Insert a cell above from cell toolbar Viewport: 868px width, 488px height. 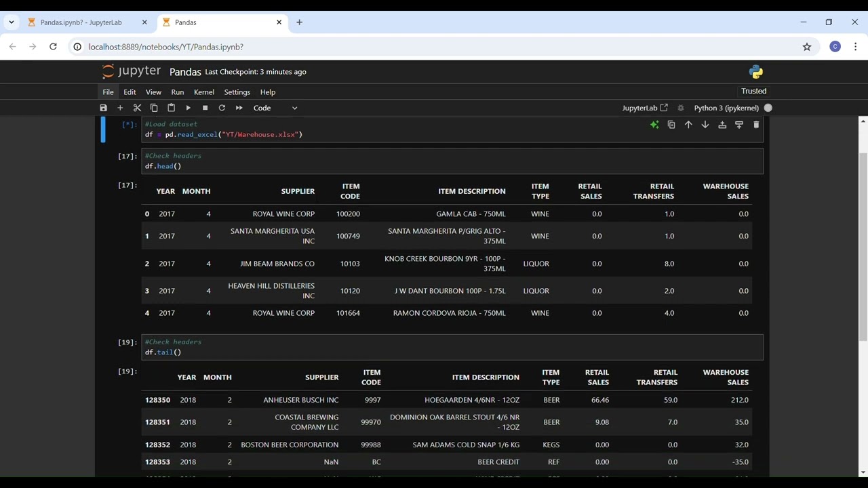(x=722, y=125)
